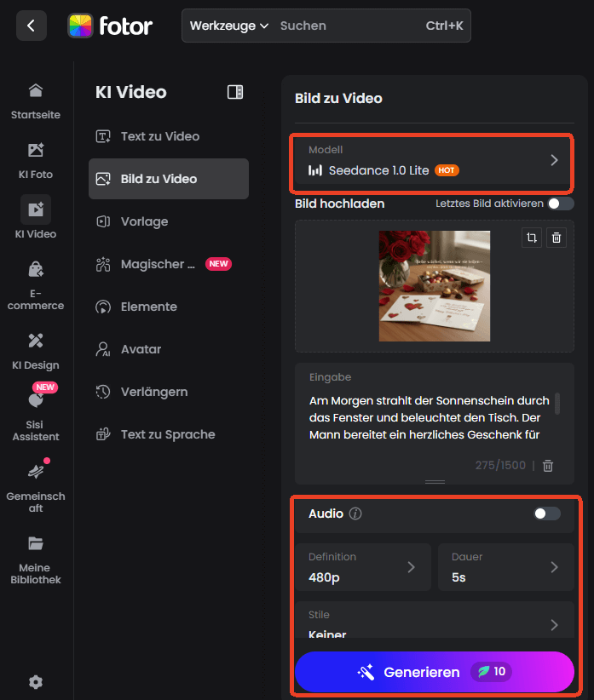The image size is (594, 700).
Task: Click the back arrow button
Action: 32,26
